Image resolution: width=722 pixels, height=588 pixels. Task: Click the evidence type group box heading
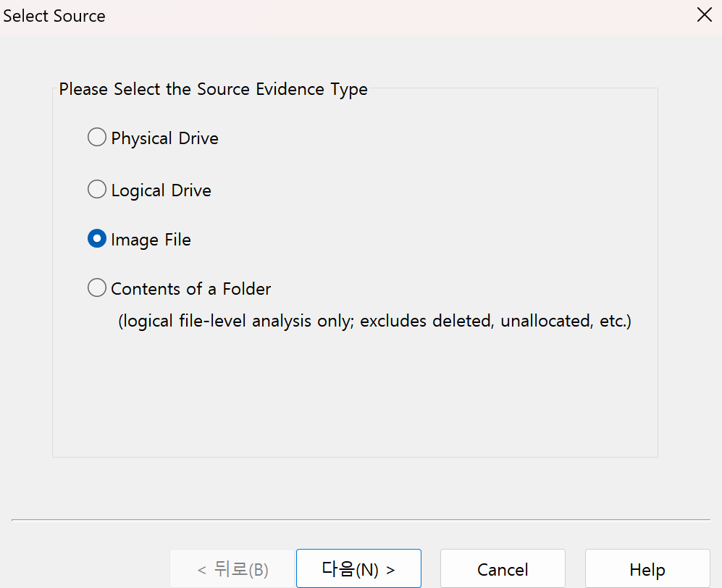213,89
